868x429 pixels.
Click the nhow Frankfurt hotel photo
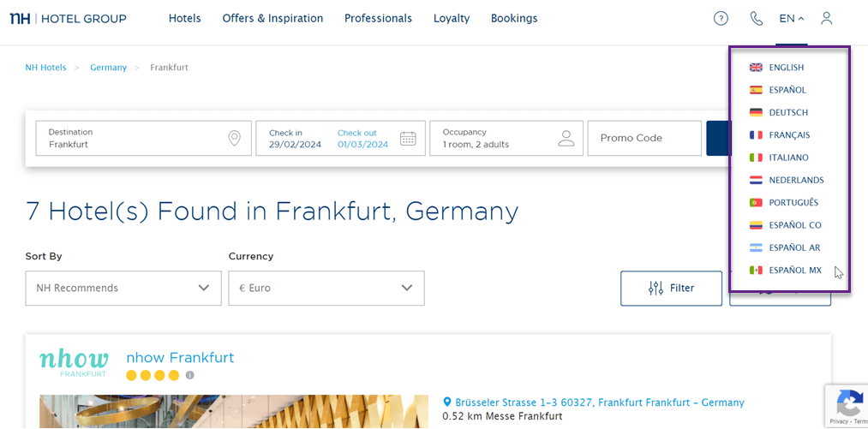pyautogui.click(x=234, y=411)
